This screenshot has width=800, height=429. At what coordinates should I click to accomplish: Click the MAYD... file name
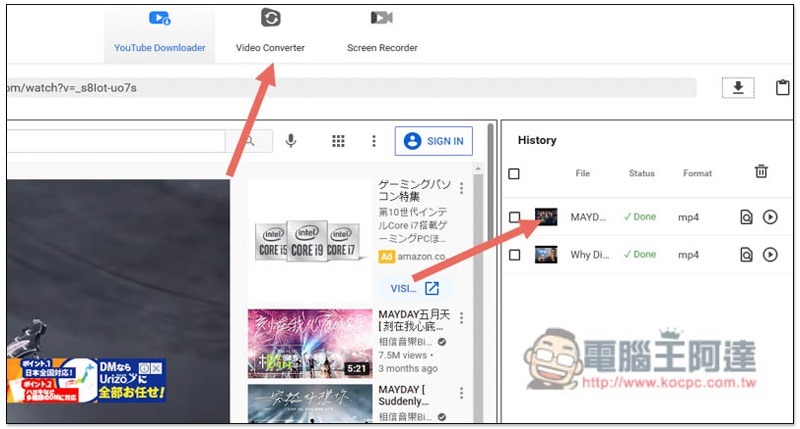588,217
